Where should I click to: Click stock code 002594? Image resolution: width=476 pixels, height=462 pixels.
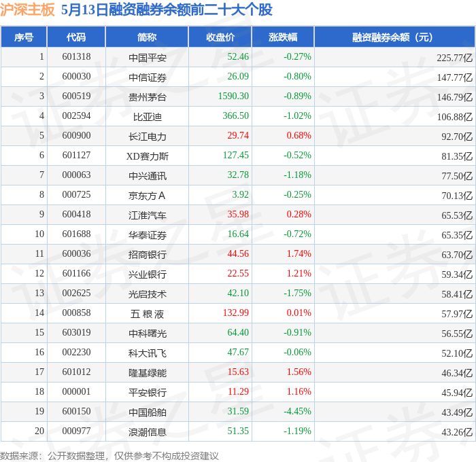(76, 116)
